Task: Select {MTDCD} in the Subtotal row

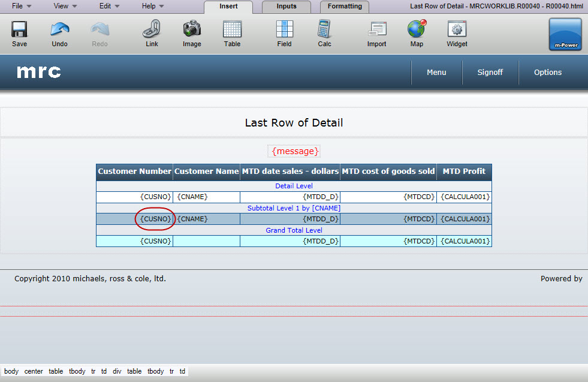Action: click(x=419, y=219)
